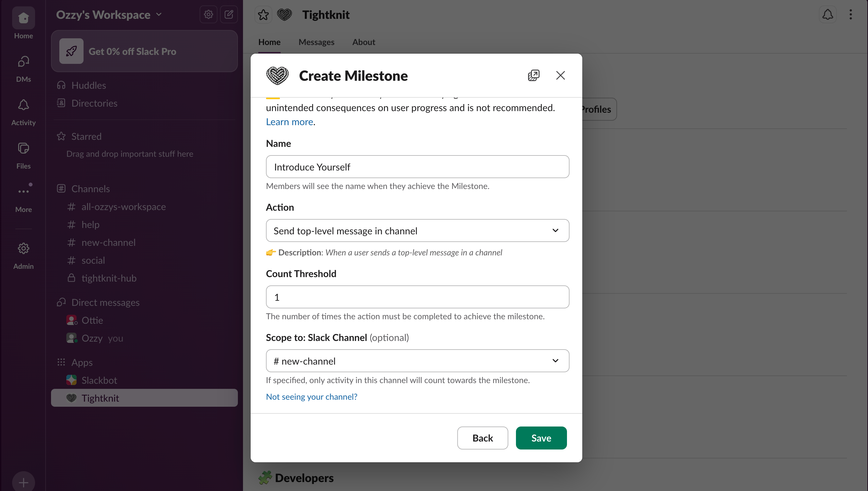This screenshot has height=491, width=868.
Task: Follow the Not seeing your channel link
Action: (x=311, y=397)
